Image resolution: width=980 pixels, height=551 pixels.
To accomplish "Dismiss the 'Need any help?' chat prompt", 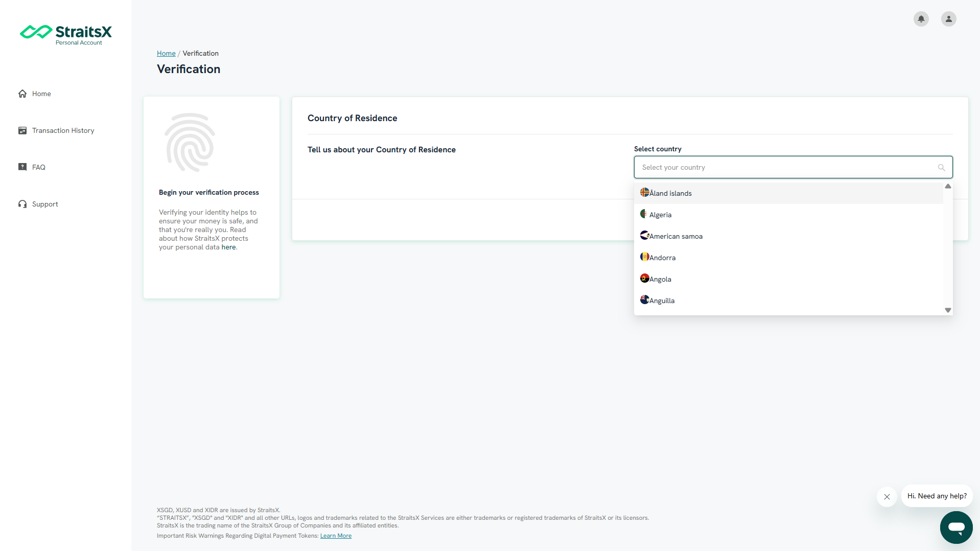I will click(887, 496).
